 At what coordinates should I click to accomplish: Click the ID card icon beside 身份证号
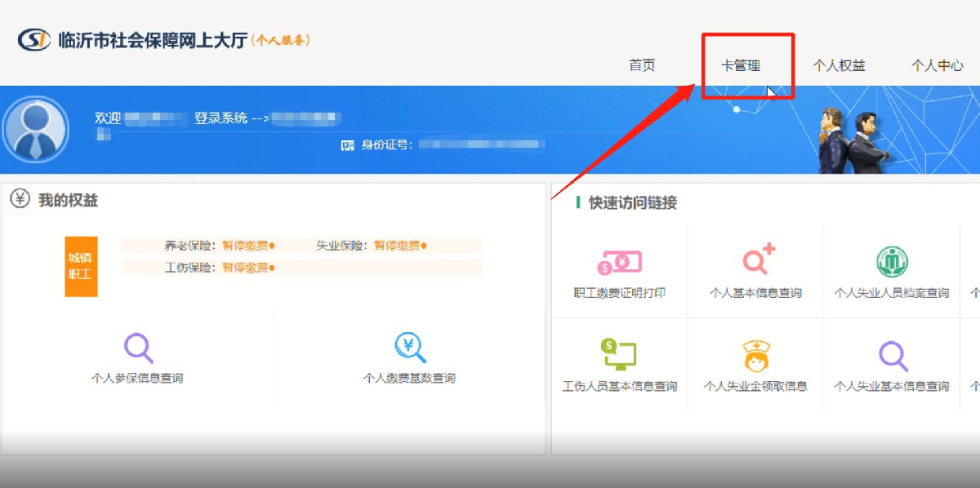[x=348, y=145]
